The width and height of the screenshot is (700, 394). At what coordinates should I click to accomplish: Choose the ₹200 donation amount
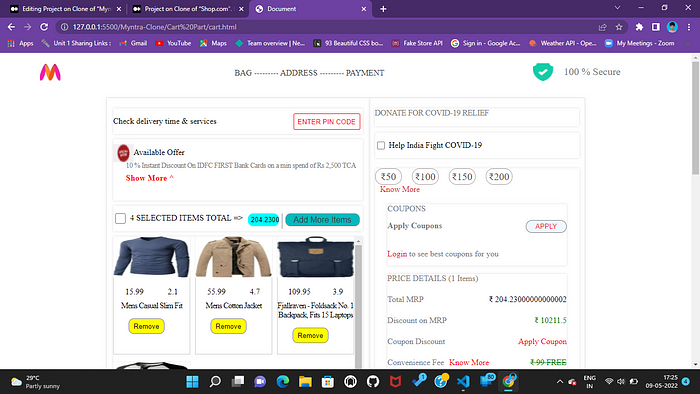pyautogui.click(x=499, y=177)
